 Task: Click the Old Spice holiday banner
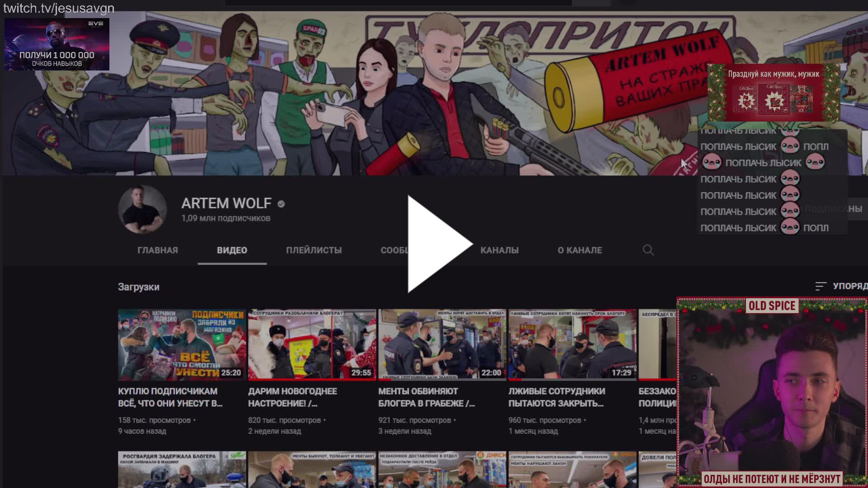click(774, 93)
